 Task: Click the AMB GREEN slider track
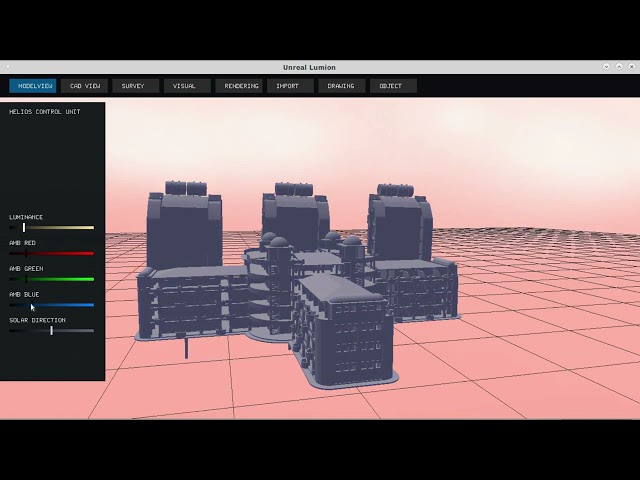(x=51, y=279)
